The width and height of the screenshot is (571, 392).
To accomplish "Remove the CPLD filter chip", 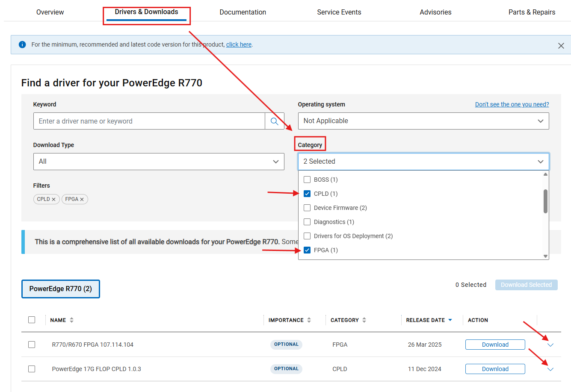I will click(53, 199).
